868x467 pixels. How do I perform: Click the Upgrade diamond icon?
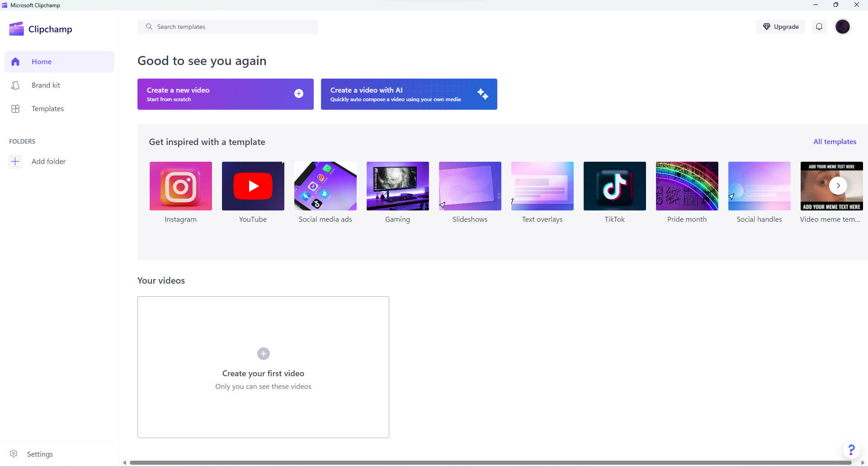(767, 27)
